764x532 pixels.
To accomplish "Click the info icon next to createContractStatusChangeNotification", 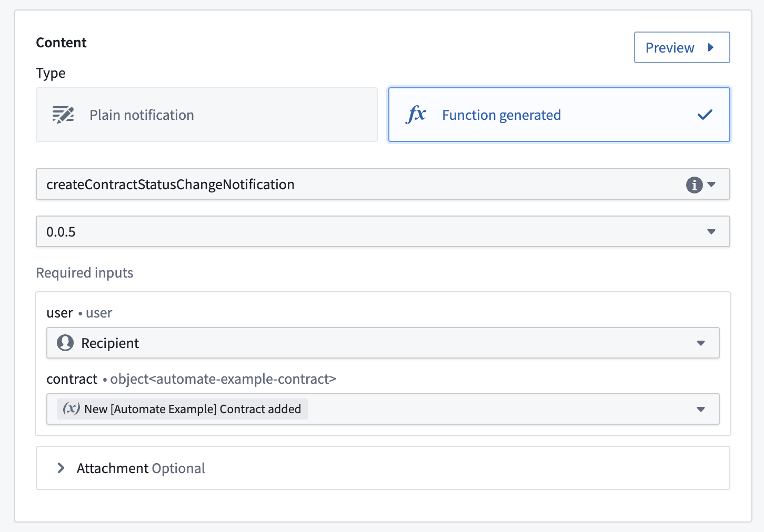I will [694, 185].
